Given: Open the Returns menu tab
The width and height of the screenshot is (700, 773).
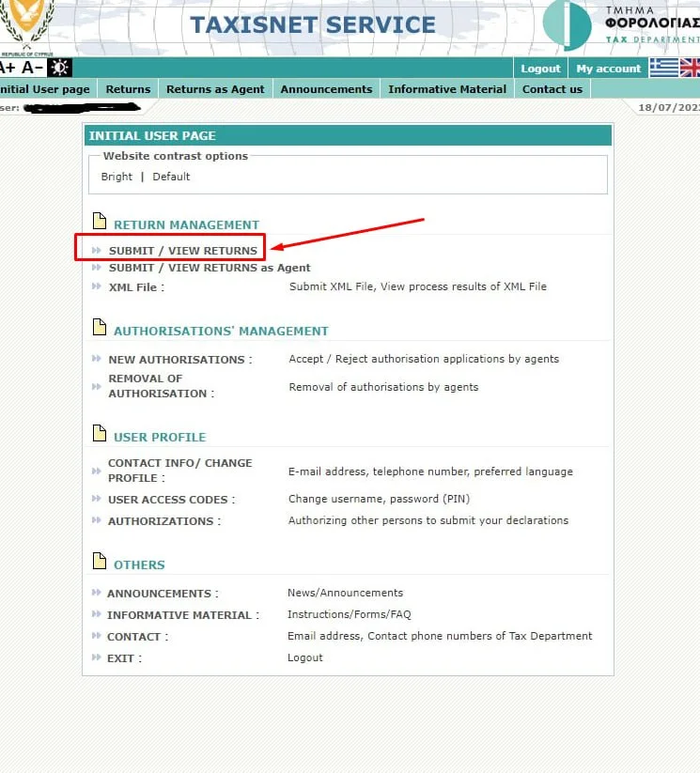Looking at the screenshot, I should pos(128,89).
